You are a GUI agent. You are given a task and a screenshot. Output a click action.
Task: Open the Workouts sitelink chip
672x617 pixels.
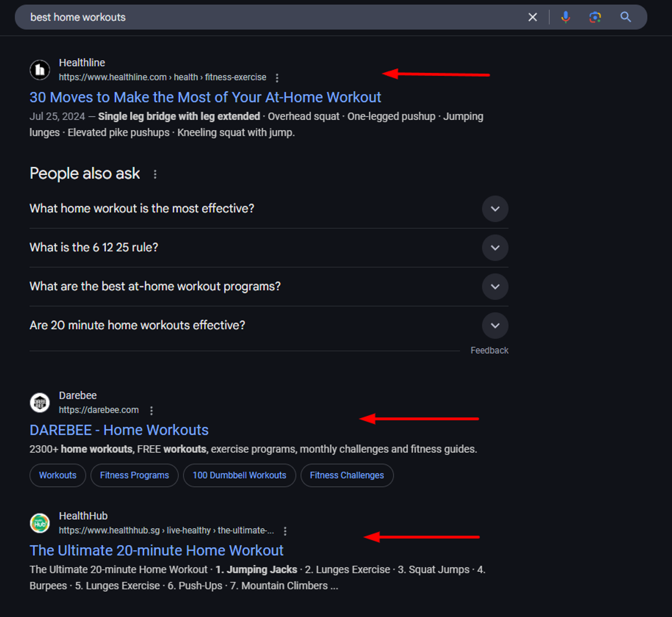pyautogui.click(x=58, y=475)
